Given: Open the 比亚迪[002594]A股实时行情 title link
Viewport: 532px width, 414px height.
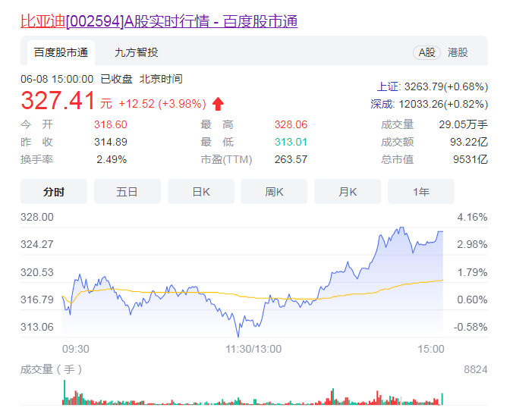Looking at the screenshot, I should pos(159,21).
